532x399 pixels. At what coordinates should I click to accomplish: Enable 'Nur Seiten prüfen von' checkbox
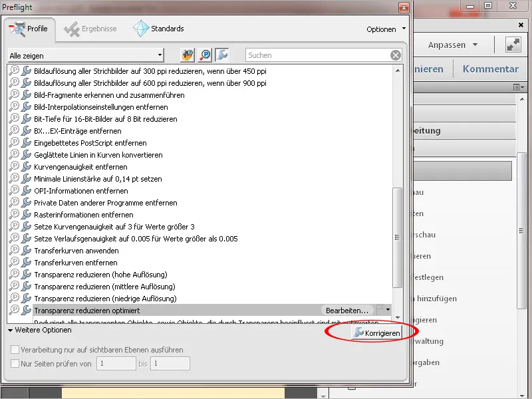[x=15, y=363]
